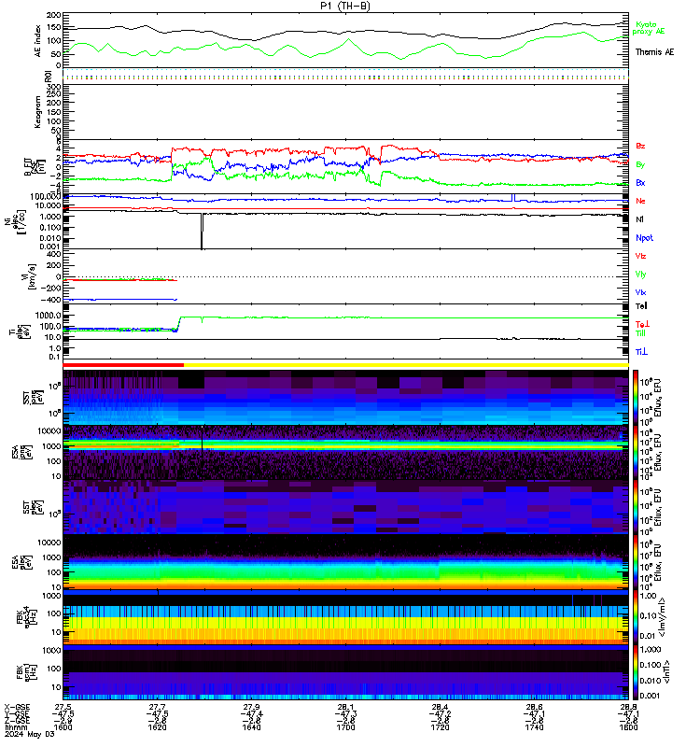Click the blue Npot spike near 1736
This screenshot has width=700, height=747.
[512, 198]
